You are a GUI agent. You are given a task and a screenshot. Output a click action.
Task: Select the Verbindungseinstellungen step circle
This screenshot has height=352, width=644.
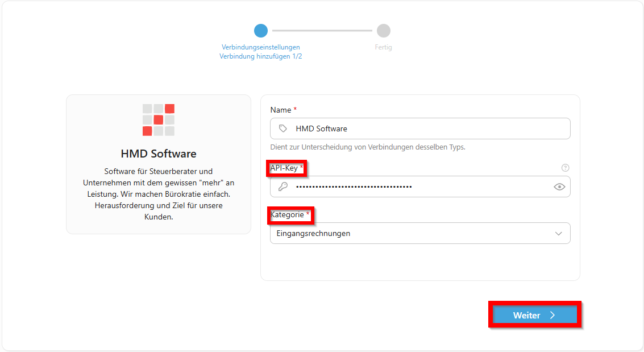(x=261, y=30)
